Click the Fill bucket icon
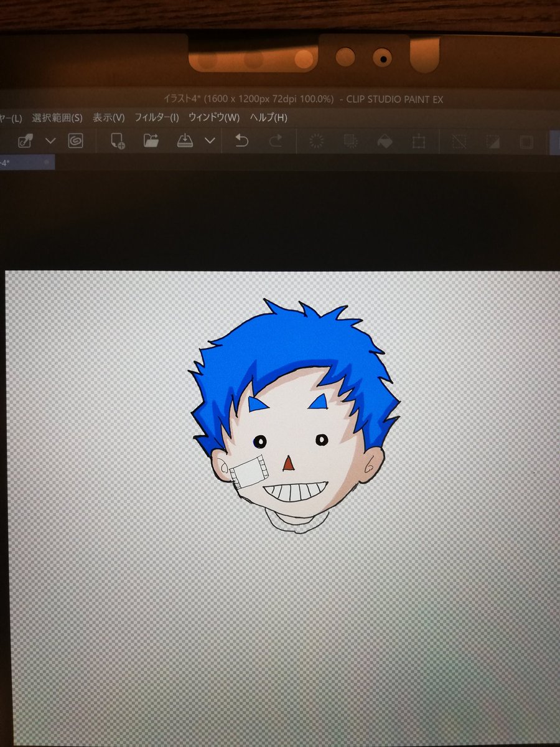Image resolution: width=560 pixels, height=747 pixels. (385, 142)
